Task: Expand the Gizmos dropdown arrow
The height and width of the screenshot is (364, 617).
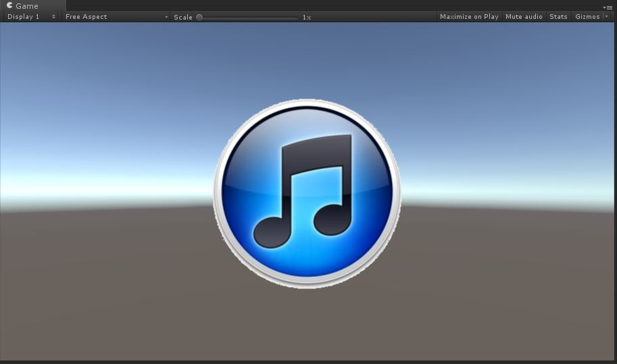Action: point(606,16)
